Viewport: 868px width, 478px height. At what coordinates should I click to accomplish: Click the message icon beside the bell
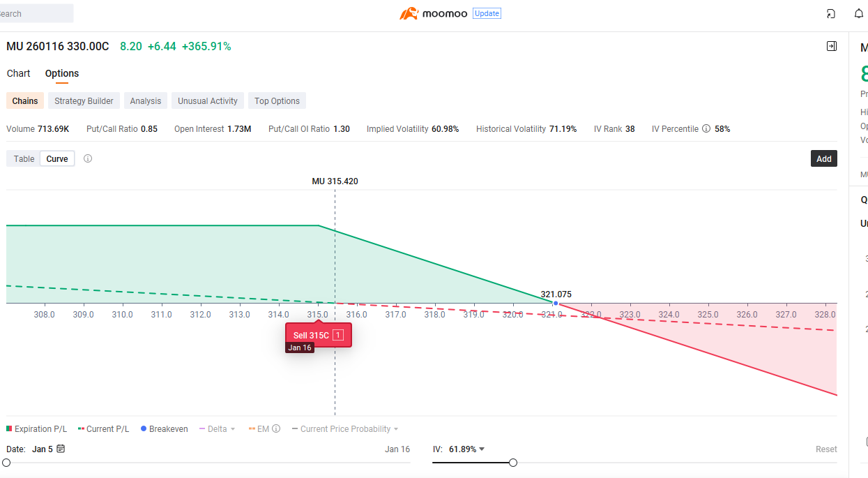[x=831, y=13]
